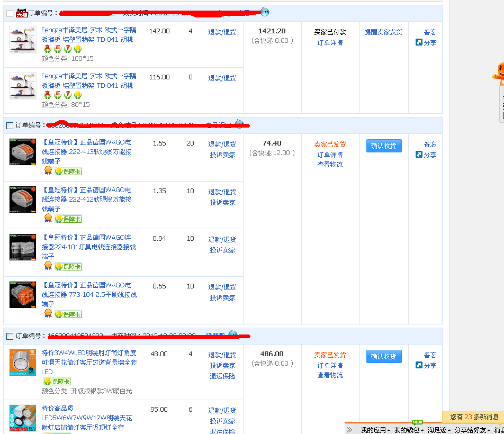Viewport: 504px width, 434px height.
Task: Click 提醒卖家发货 on the Fengze order
Action: (x=383, y=32)
